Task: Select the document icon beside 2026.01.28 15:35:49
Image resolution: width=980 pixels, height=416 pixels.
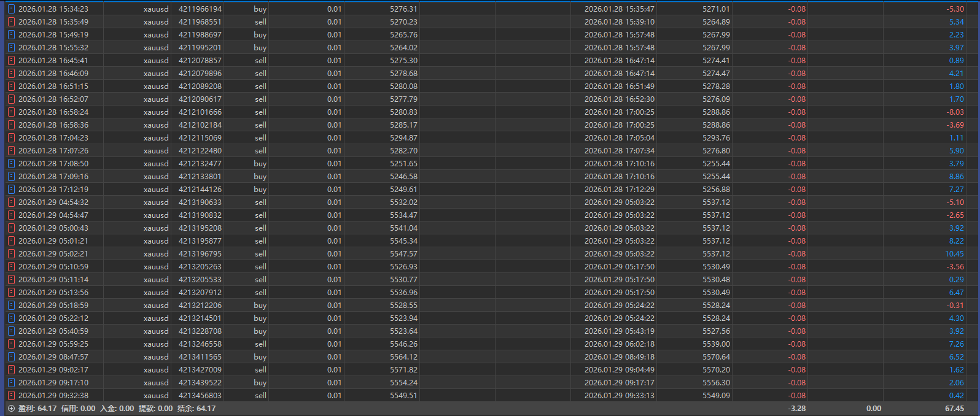Action: tap(11, 22)
